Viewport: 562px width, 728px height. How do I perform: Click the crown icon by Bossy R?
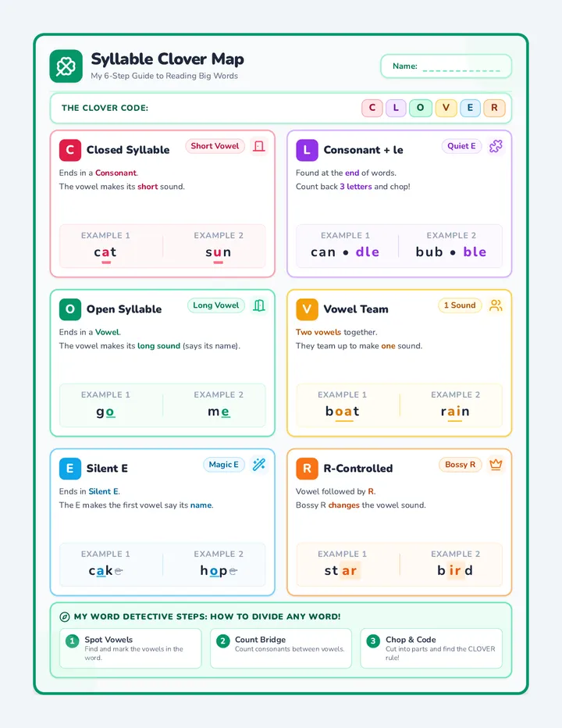pos(496,465)
